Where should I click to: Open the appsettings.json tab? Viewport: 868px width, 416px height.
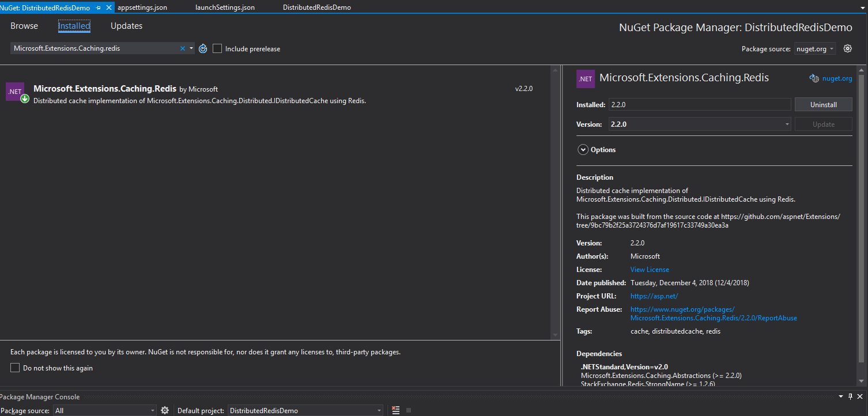(142, 7)
